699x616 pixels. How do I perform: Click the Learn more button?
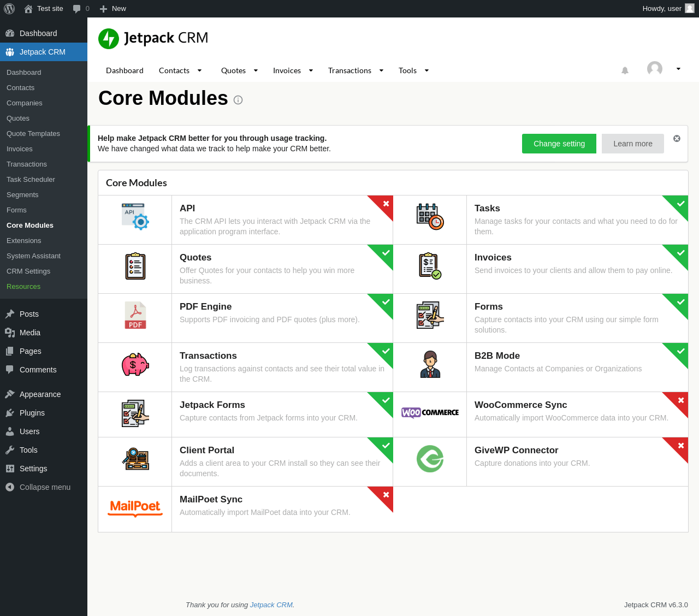633,144
